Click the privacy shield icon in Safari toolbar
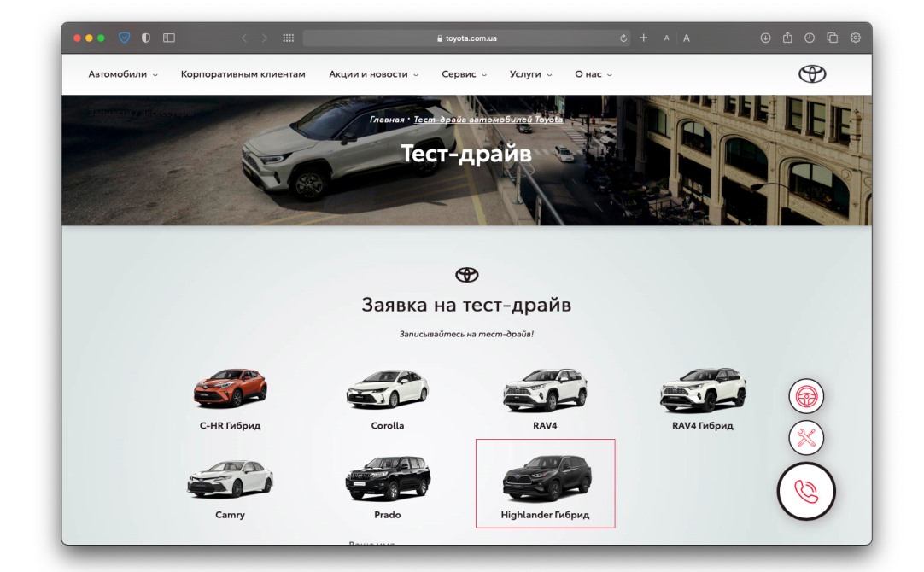The image size is (924, 572). 125,38
